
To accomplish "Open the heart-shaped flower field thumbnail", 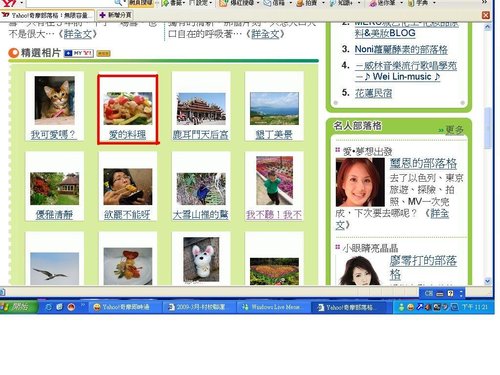I will [x=274, y=271].
